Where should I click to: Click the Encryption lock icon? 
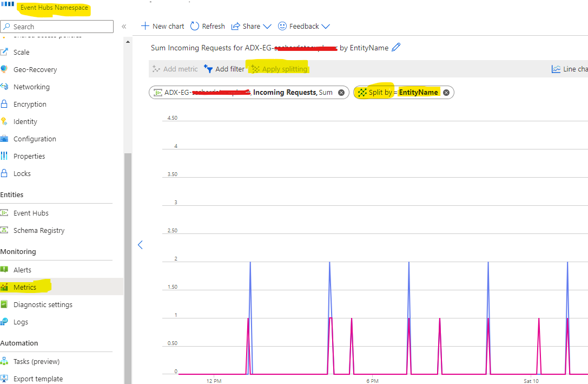tap(4, 104)
